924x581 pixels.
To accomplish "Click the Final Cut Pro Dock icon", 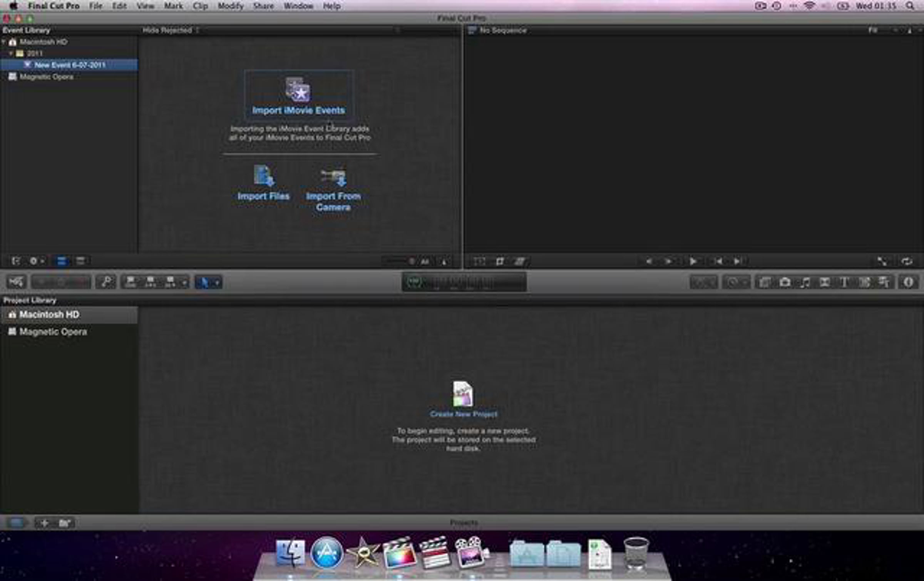I will click(x=399, y=553).
